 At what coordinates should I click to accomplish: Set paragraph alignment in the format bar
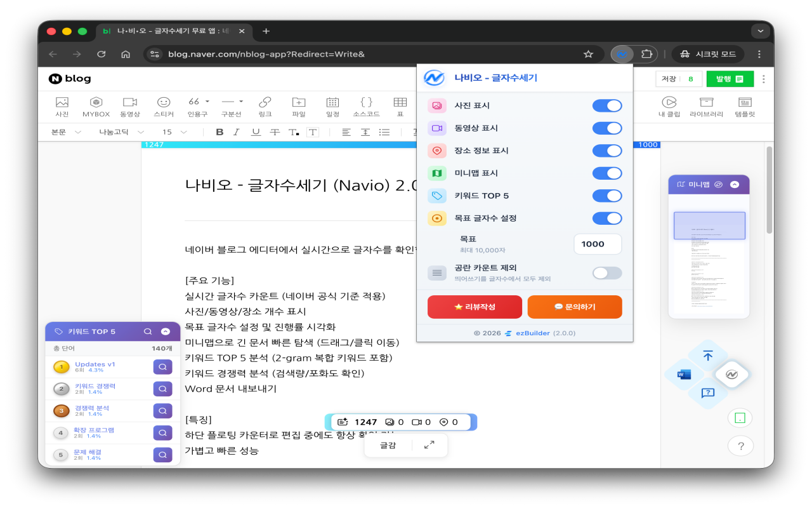346,132
